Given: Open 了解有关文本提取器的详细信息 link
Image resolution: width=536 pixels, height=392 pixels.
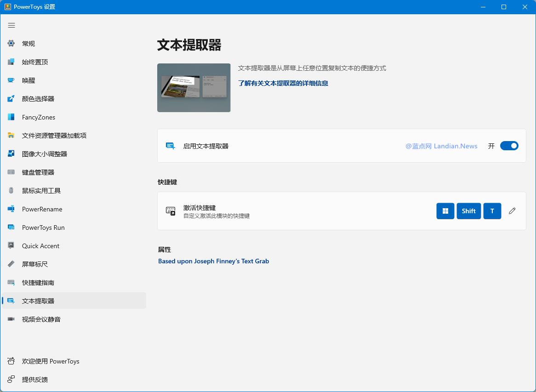Looking at the screenshot, I should coord(283,83).
